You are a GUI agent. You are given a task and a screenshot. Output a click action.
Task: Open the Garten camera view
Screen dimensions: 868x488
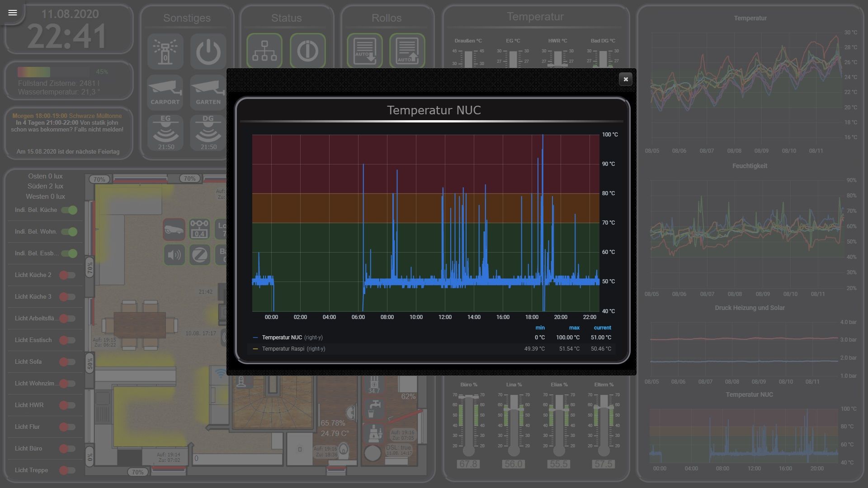click(208, 92)
